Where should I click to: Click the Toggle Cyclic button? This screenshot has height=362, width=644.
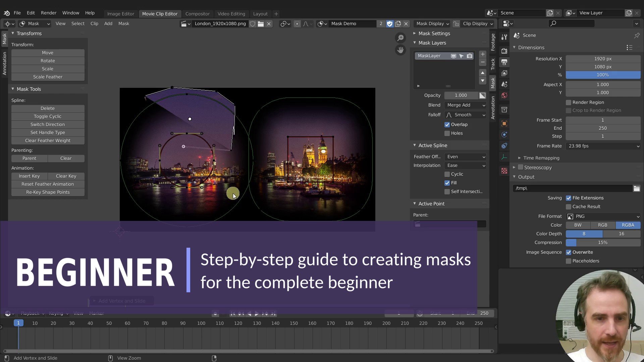(x=48, y=116)
